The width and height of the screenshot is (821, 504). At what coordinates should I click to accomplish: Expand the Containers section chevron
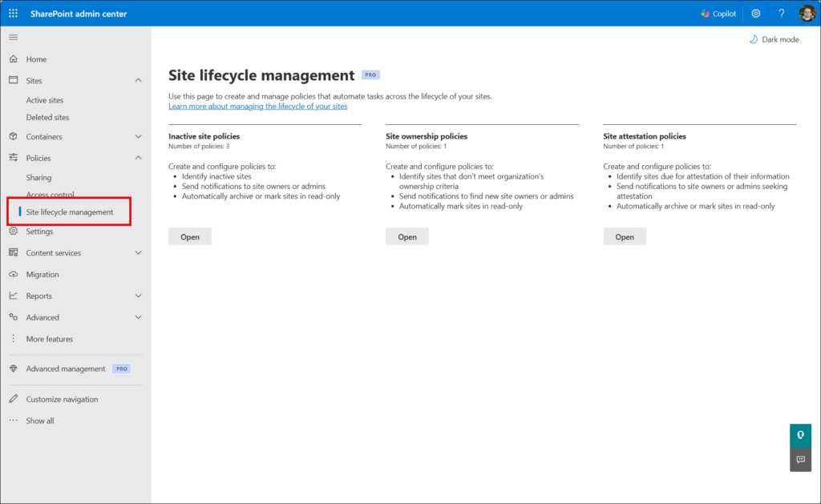(x=138, y=137)
